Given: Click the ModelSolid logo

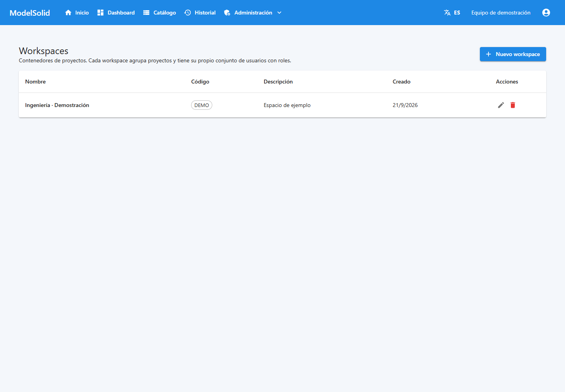Looking at the screenshot, I should coord(30,13).
